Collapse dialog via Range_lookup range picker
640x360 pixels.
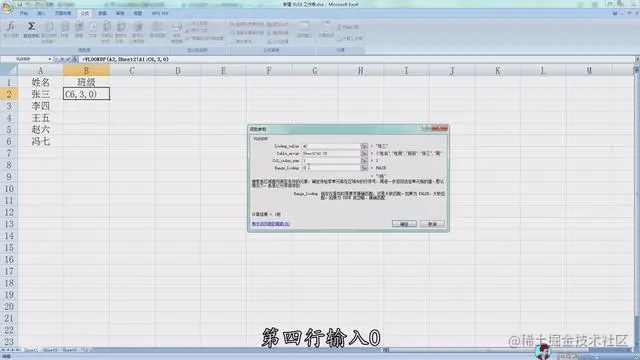364,168
